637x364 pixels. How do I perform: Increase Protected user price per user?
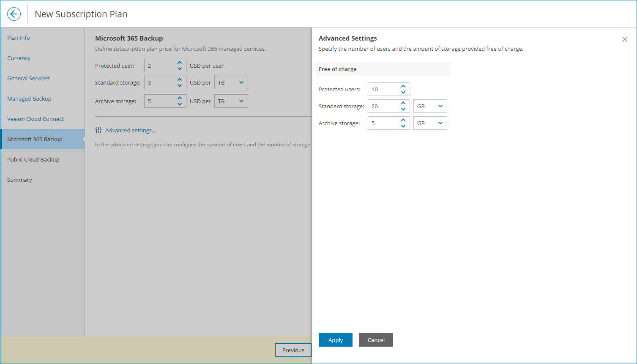click(180, 63)
